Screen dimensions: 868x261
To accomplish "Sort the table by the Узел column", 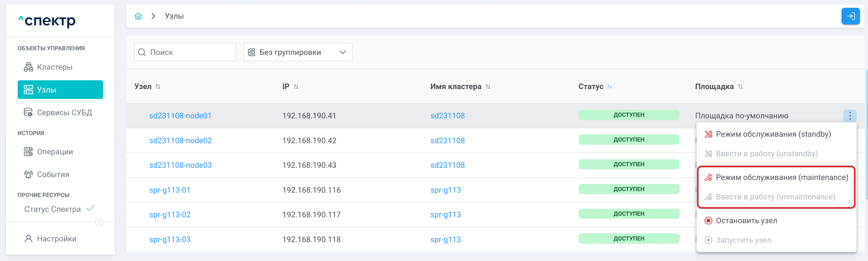I will click(158, 87).
